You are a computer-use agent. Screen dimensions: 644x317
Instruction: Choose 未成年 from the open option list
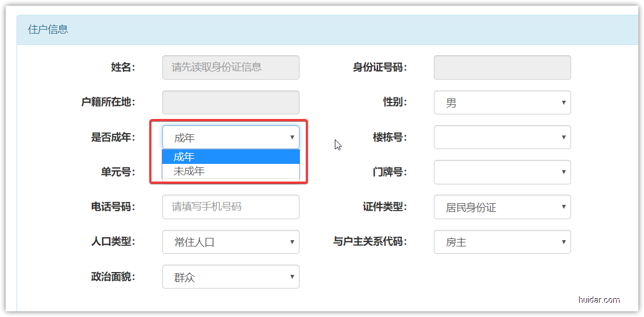231,171
